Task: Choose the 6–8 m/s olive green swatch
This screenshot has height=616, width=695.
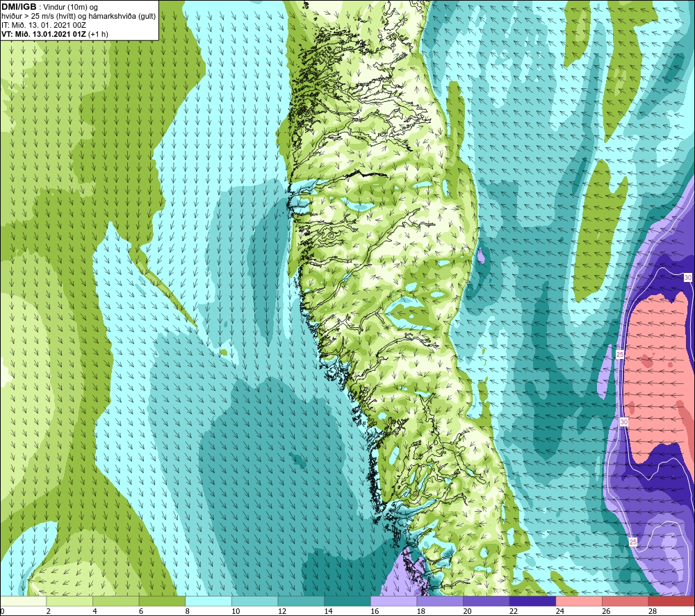Action: pos(162,601)
